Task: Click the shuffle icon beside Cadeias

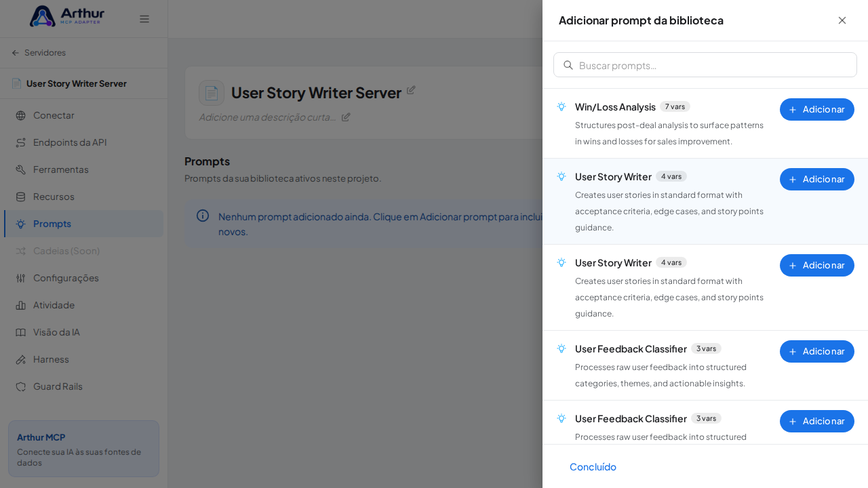Action: coord(20,251)
